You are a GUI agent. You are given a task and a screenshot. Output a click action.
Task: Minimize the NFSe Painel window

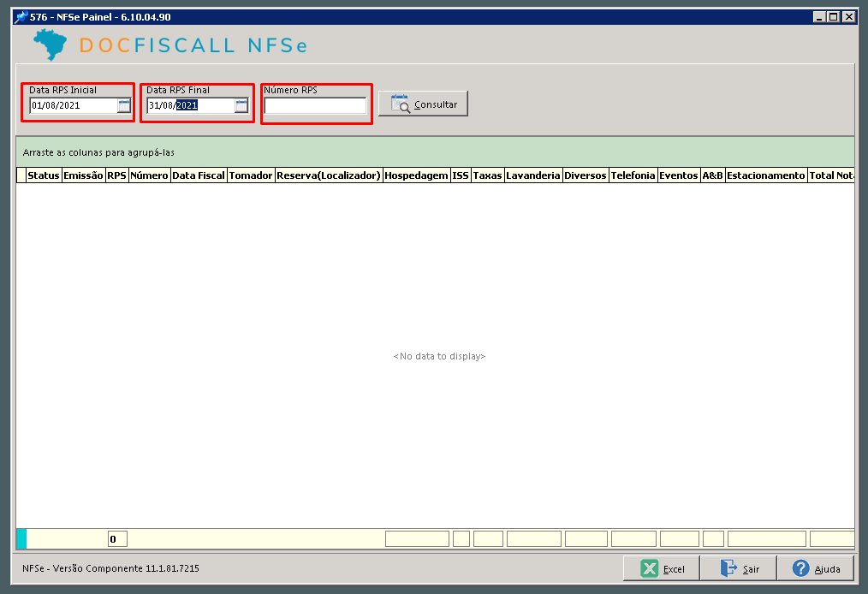pyautogui.click(x=819, y=17)
